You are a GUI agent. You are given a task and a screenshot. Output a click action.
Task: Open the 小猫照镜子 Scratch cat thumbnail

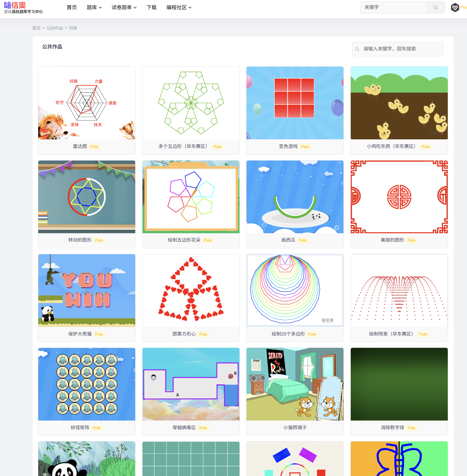coord(295,384)
